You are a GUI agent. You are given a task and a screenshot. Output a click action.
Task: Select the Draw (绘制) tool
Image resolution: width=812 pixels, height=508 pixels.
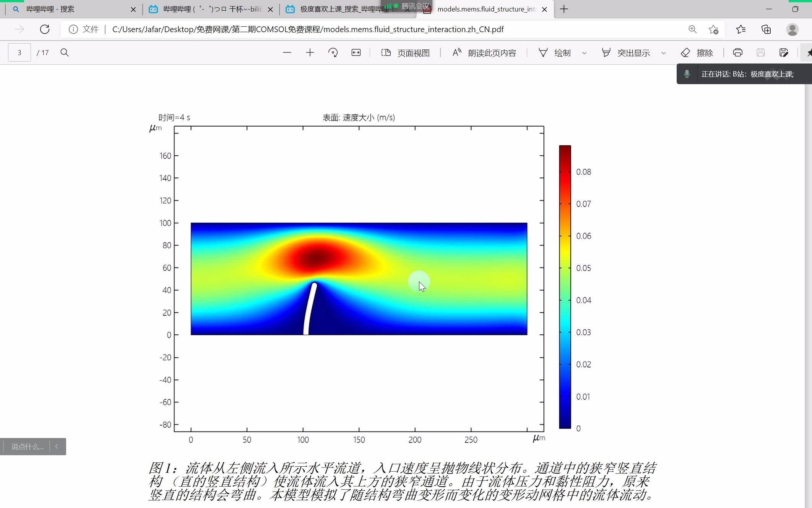point(555,53)
